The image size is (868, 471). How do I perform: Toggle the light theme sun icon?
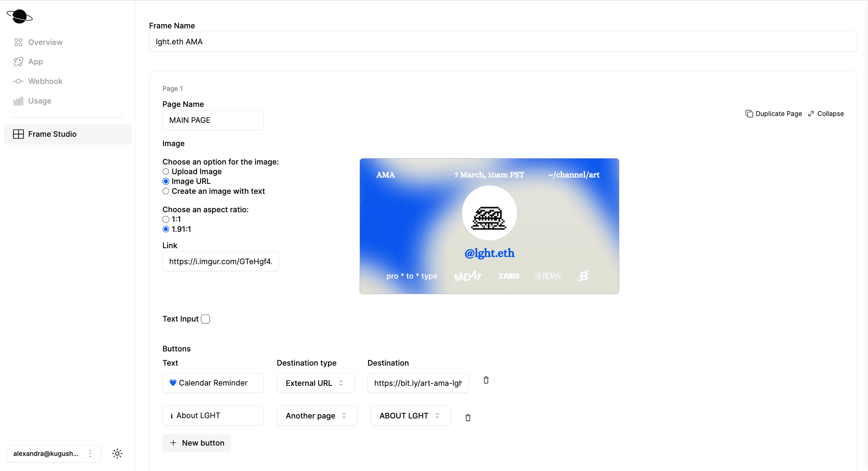pos(117,453)
